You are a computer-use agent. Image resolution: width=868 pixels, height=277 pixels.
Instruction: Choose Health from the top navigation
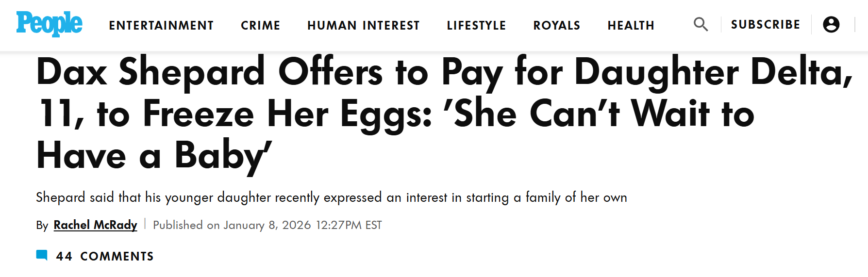pos(631,25)
